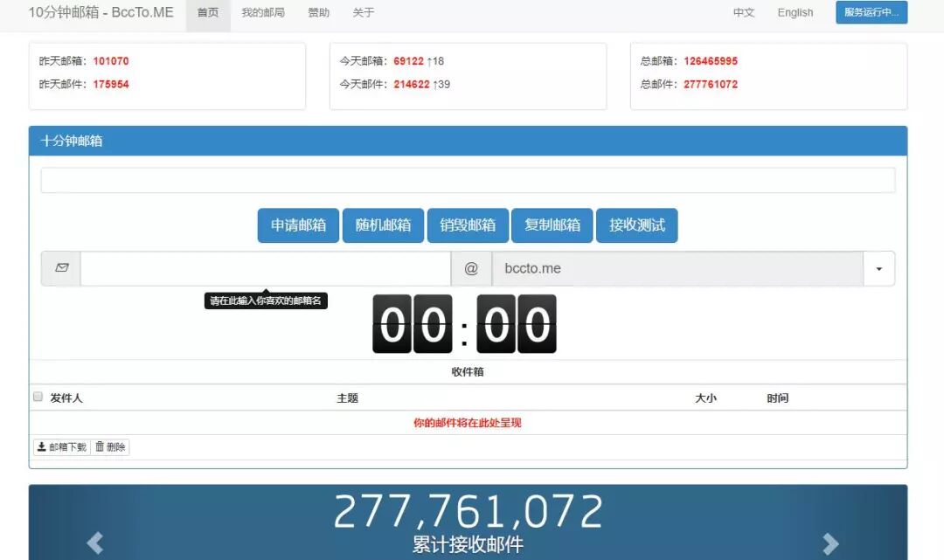
Task: Switch to the 首页 tab
Action: pyautogui.click(x=207, y=12)
